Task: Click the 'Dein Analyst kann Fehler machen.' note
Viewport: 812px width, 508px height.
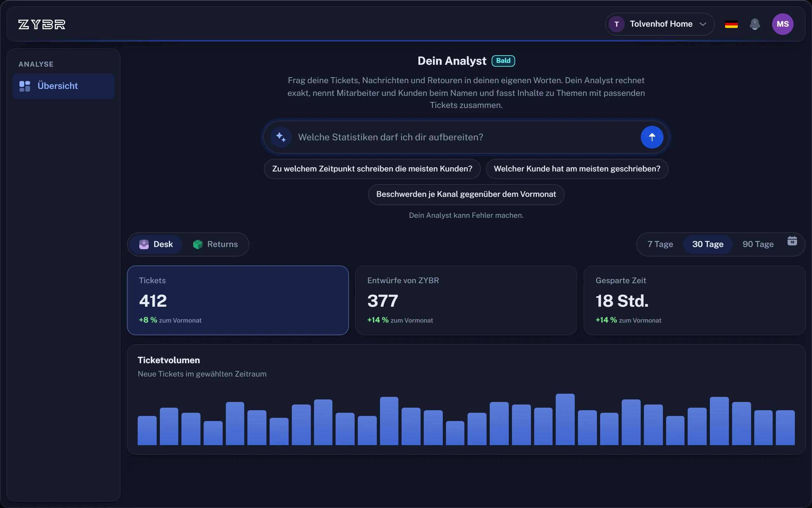Action: click(466, 215)
